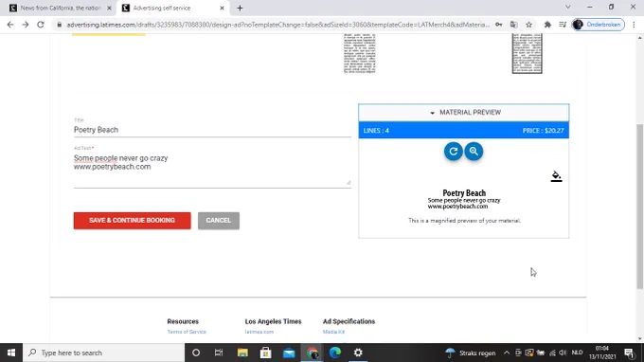Go forward in browser history
The width and height of the screenshot is (644, 362).
tap(26, 25)
